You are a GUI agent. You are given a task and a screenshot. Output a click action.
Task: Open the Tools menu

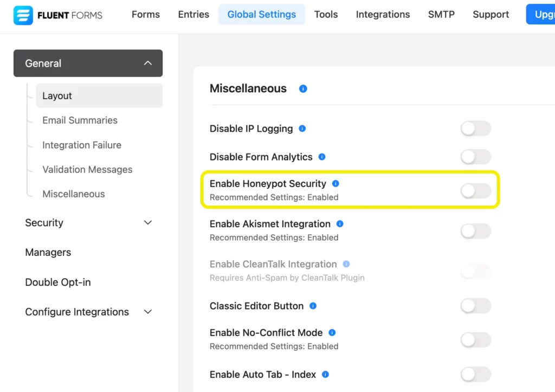coord(326,15)
